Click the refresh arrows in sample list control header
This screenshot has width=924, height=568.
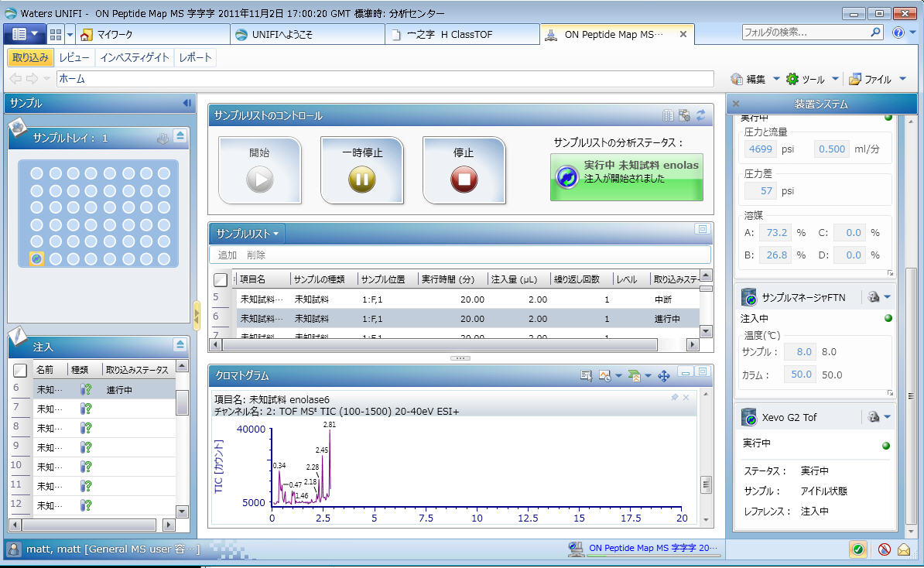tap(700, 115)
